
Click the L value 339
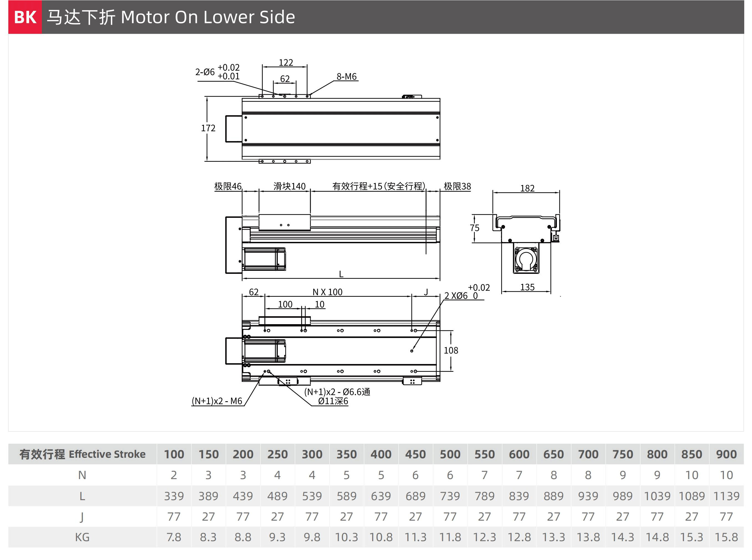(x=174, y=496)
